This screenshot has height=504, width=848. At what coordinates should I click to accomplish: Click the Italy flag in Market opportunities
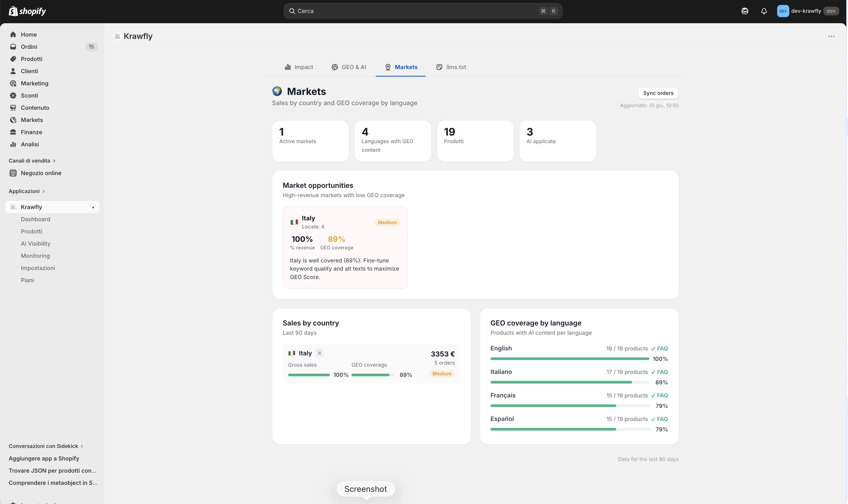[294, 222]
